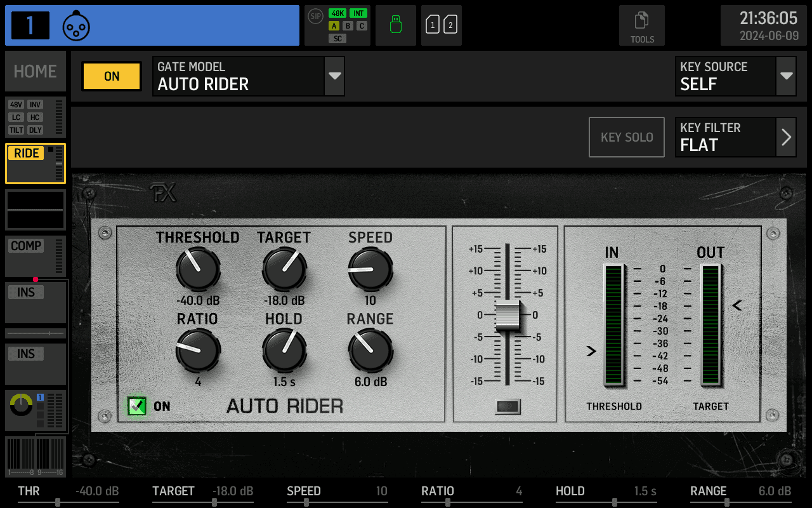This screenshot has width=812, height=508.
Task: Click the XLR input connector icon
Action: pyautogui.click(x=76, y=26)
